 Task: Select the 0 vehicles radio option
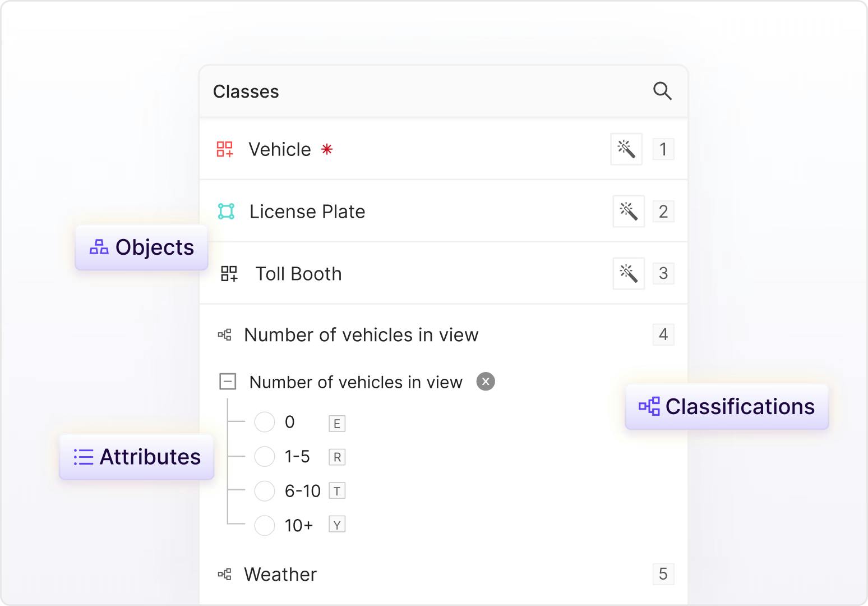click(265, 422)
